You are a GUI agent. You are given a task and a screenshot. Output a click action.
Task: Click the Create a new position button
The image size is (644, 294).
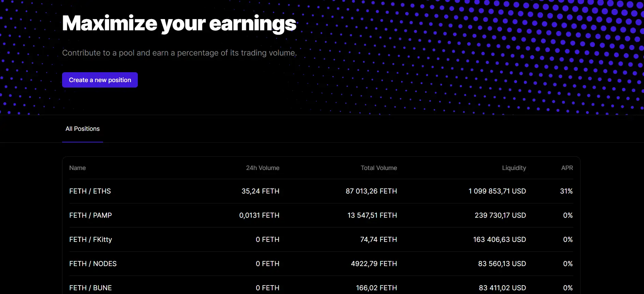tap(100, 80)
